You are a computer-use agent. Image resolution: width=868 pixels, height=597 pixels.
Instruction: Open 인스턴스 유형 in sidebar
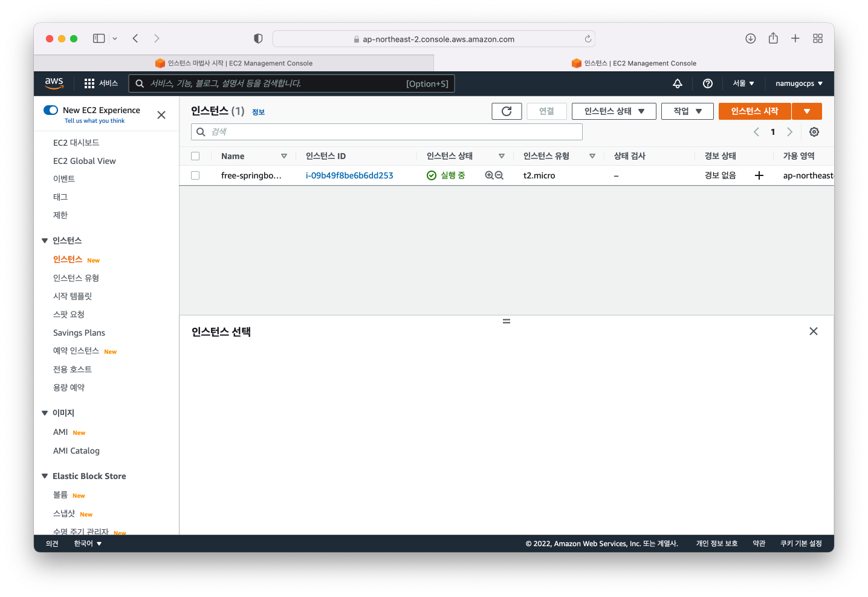click(76, 278)
